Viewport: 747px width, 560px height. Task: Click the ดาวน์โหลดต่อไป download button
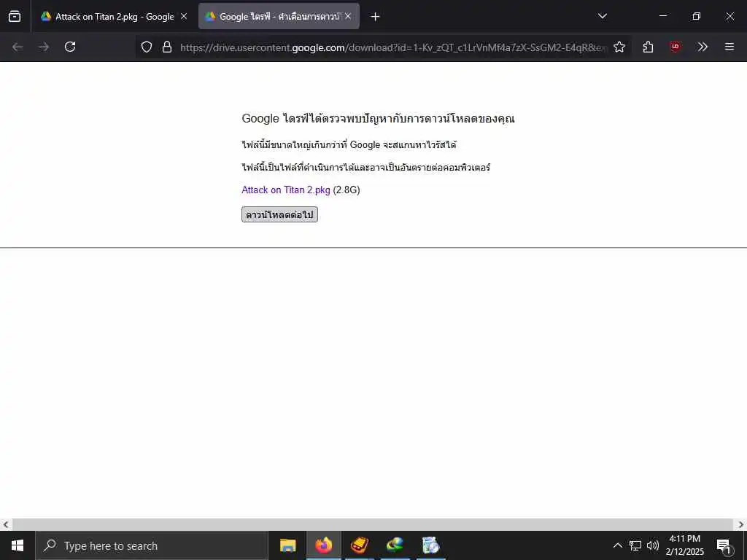point(279,215)
